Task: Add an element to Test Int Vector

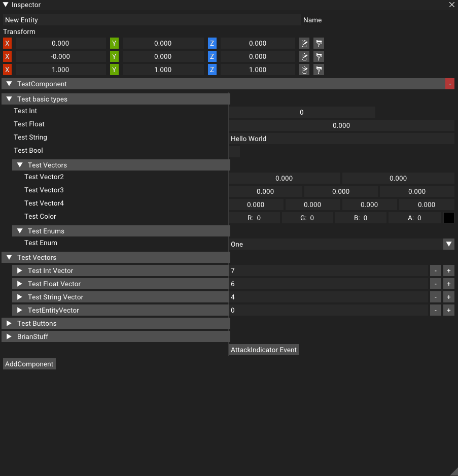Action: [x=448, y=270]
